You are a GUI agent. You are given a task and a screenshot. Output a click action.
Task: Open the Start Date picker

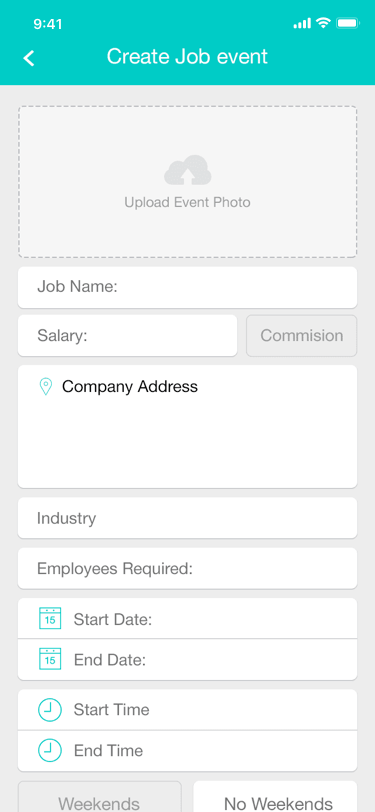pyautogui.click(x=188, y=619)
